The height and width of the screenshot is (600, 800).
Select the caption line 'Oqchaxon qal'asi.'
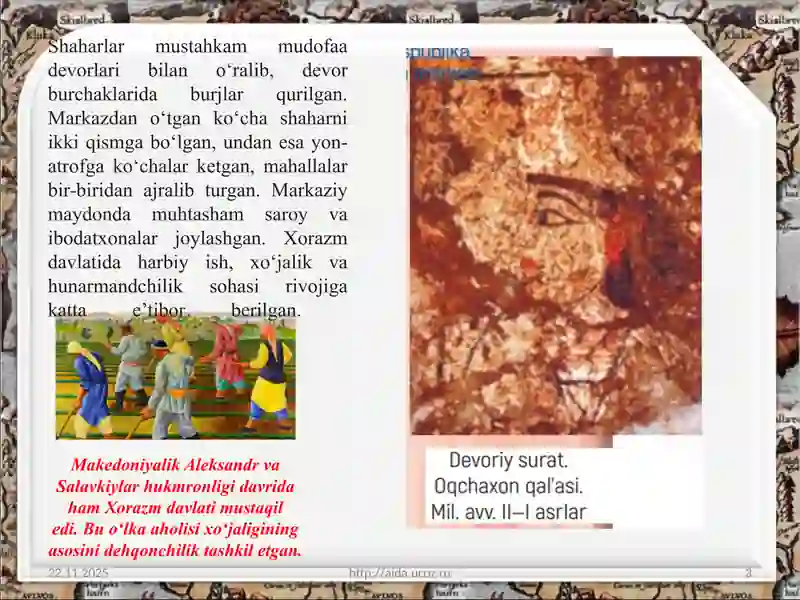[x=508, y=486]
